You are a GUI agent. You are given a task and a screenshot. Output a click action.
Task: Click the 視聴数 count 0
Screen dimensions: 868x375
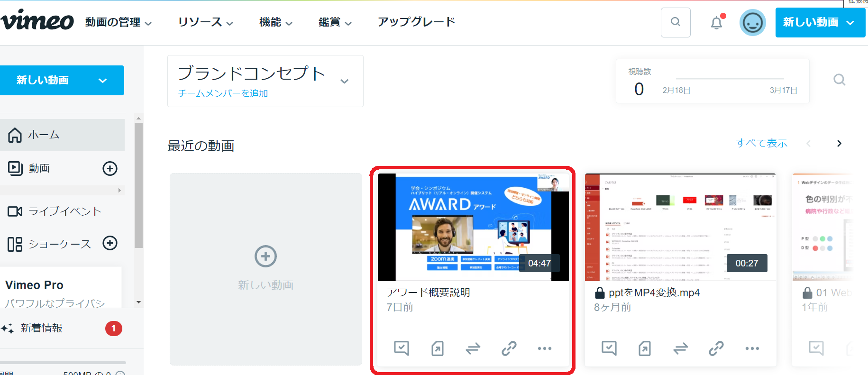point(639,89)
